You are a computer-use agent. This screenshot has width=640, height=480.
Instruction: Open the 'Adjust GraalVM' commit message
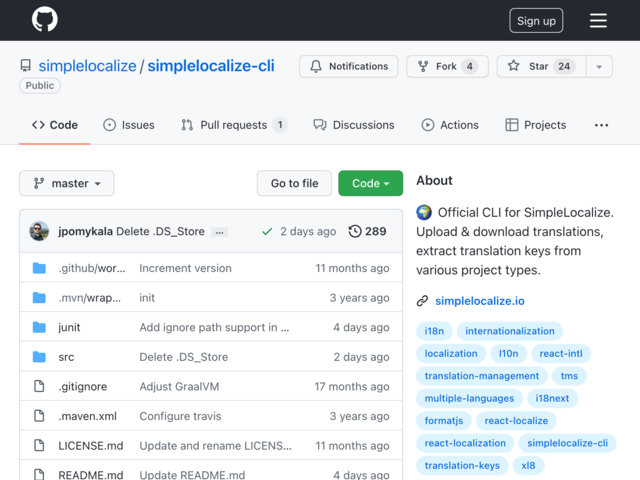[180, 387]
